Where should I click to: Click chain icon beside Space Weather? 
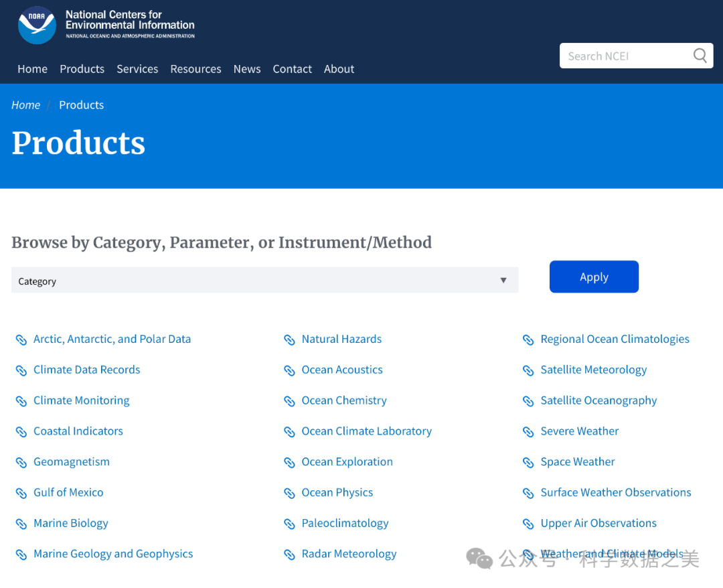point(528,462)
